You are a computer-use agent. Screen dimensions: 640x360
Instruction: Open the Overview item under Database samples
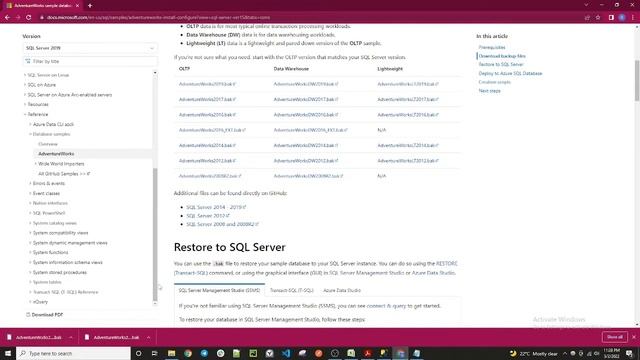click(x=48, y=144)
